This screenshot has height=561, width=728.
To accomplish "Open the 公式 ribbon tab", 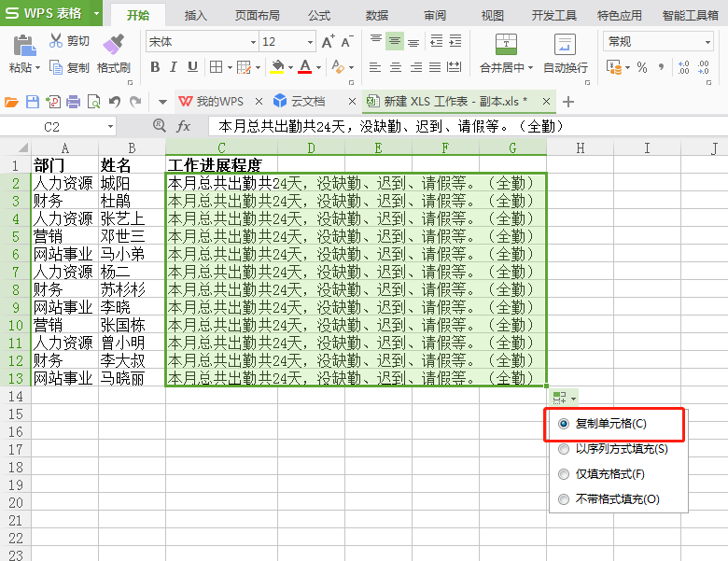I will coord(319,15).
